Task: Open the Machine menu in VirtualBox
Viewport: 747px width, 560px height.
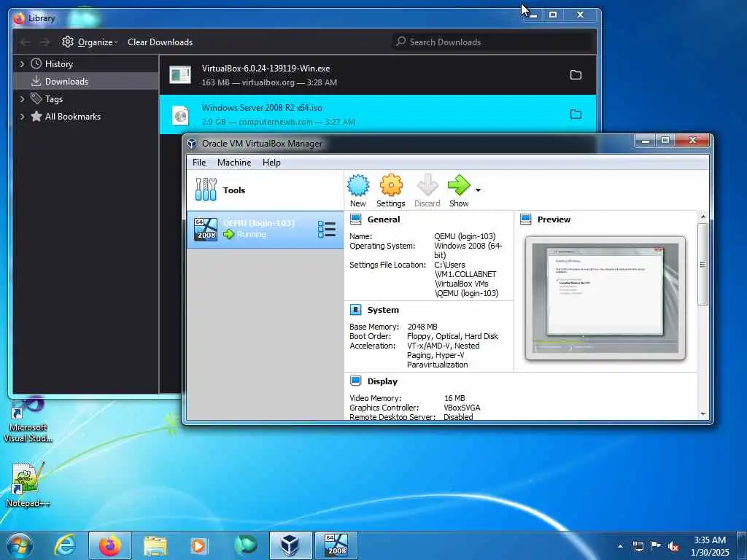Action: pos(234,163)
